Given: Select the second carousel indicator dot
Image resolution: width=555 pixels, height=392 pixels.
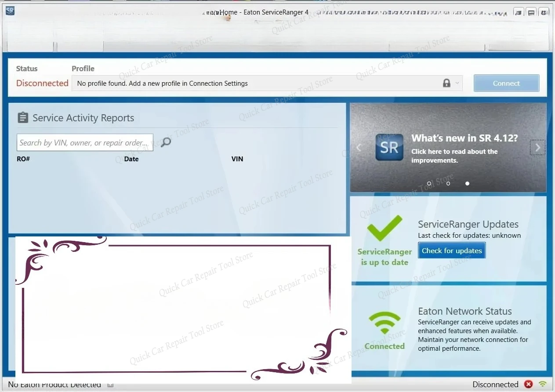Looking at the screenshot, I should (x=448, y=183).
